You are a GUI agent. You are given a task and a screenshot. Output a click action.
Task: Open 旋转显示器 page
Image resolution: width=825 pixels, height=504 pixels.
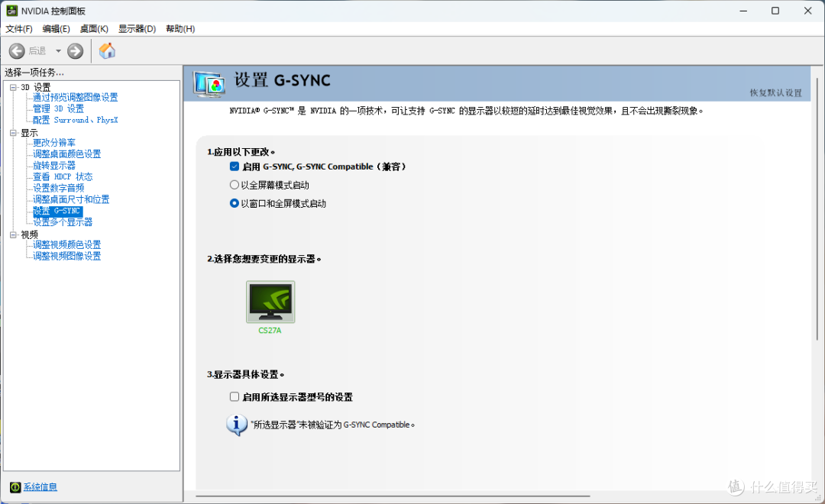pyautogui.click(x=54, y=165)
